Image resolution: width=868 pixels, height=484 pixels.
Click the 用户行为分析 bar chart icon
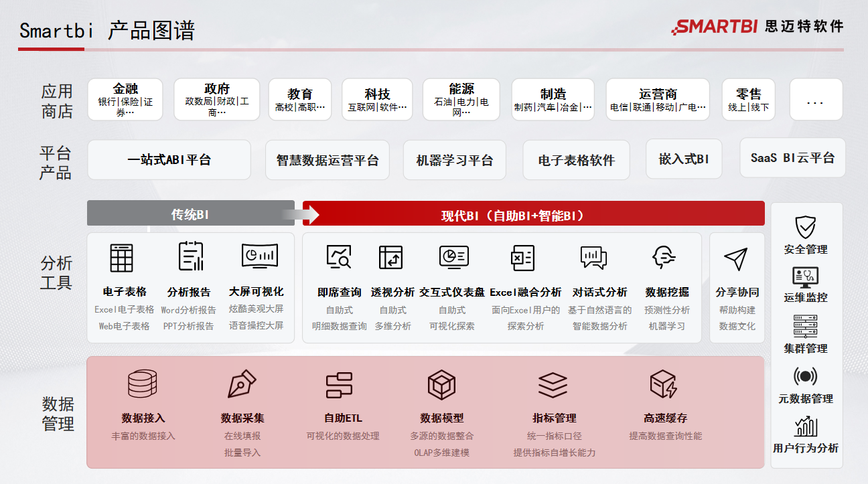tap(805, 426)
